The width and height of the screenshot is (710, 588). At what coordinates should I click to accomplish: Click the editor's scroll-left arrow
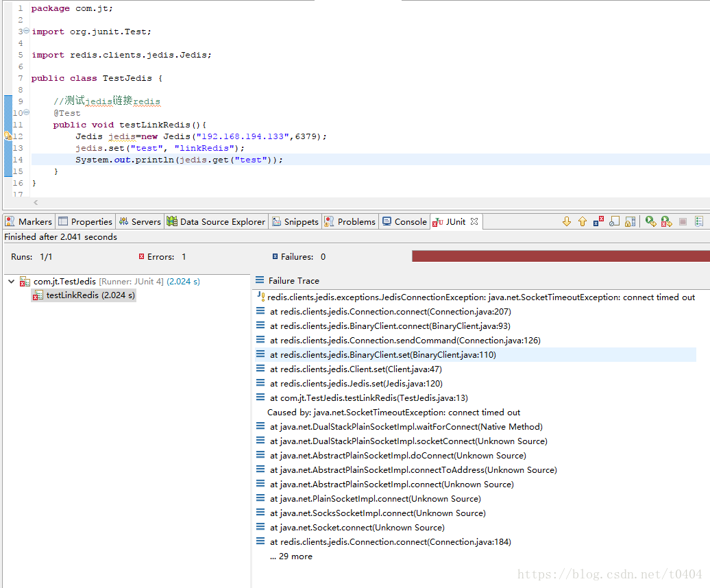[x=36, y=203]
